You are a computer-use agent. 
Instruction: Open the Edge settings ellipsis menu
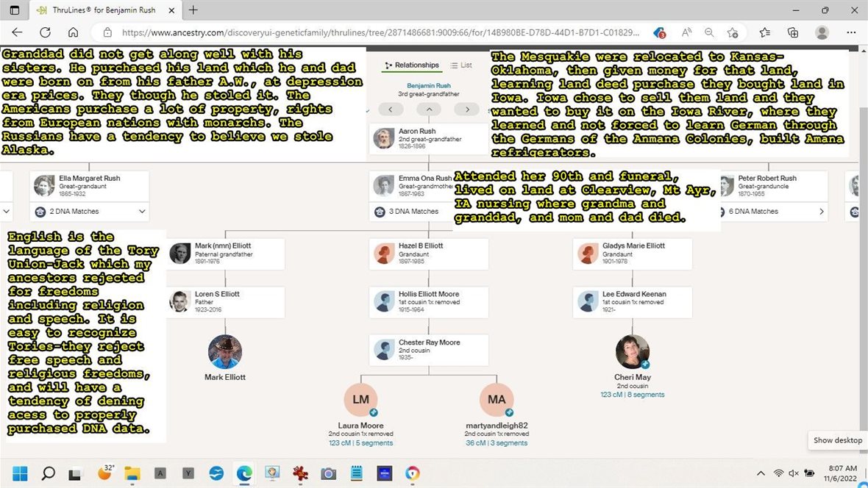pos(851,32)
